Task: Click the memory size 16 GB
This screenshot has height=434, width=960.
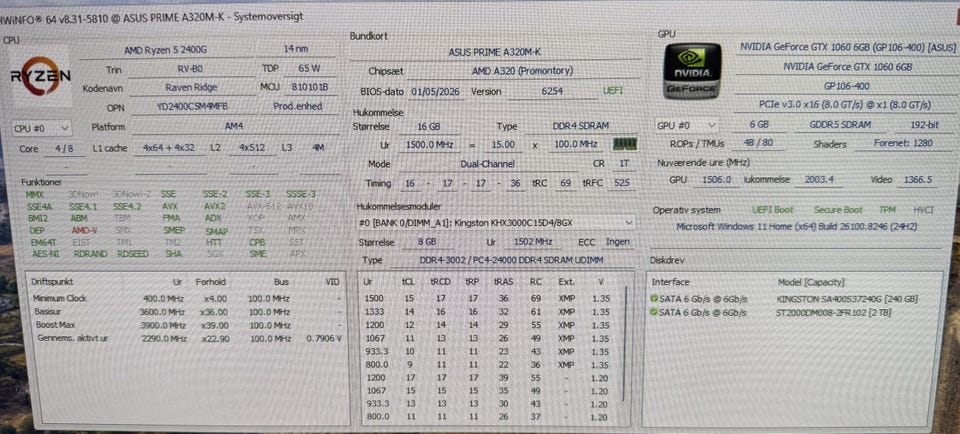Action: click(429, 126)
